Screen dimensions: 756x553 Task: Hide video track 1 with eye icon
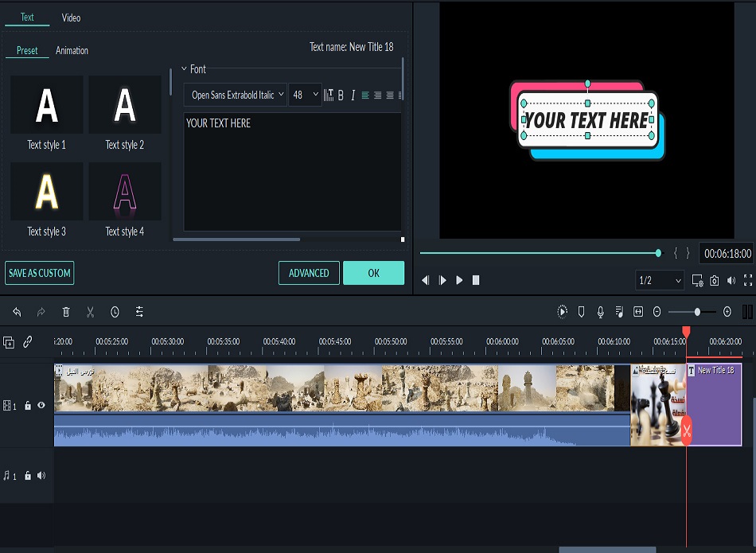pyautogui.click(x=41, y=406)
